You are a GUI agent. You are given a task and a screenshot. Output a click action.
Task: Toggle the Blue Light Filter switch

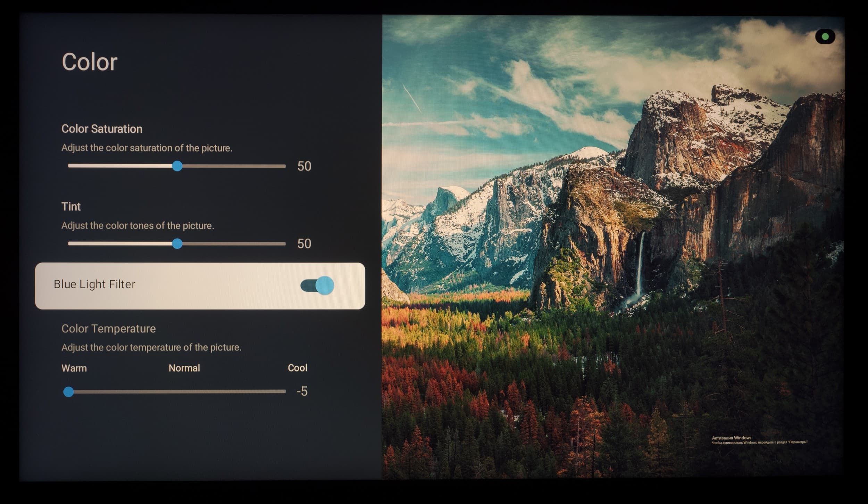[x=317, y=286]
